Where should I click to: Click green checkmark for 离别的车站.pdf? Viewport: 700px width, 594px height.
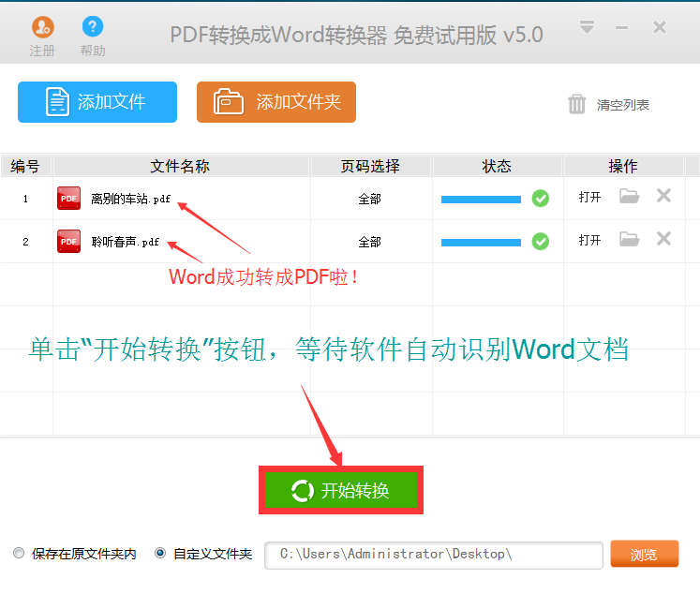(540, 198)
